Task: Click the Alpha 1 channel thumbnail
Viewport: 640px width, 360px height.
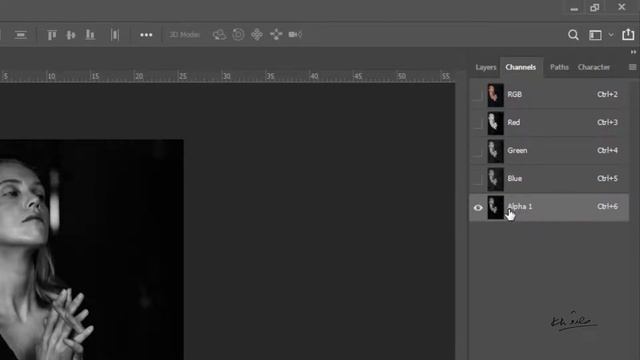Action: [496, 207]
